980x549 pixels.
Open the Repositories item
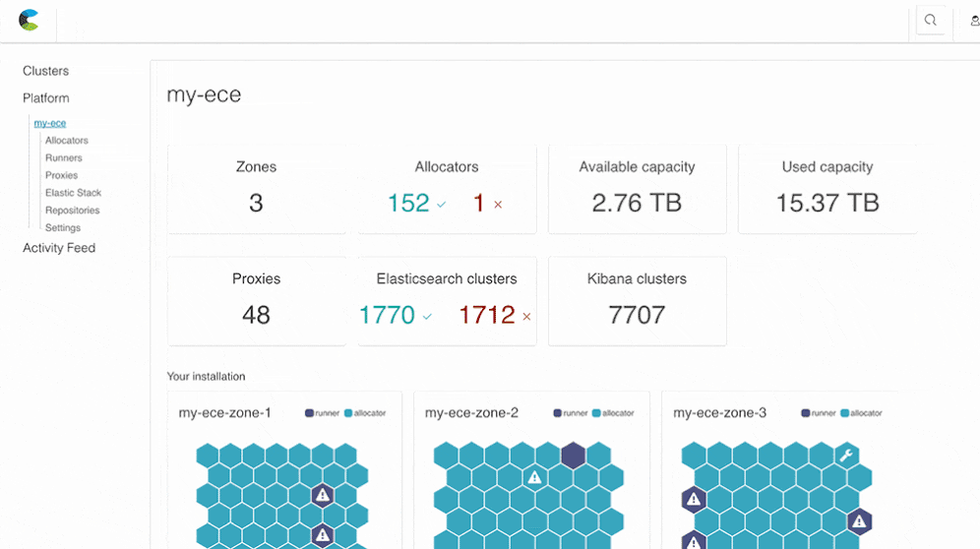(72, 211)
